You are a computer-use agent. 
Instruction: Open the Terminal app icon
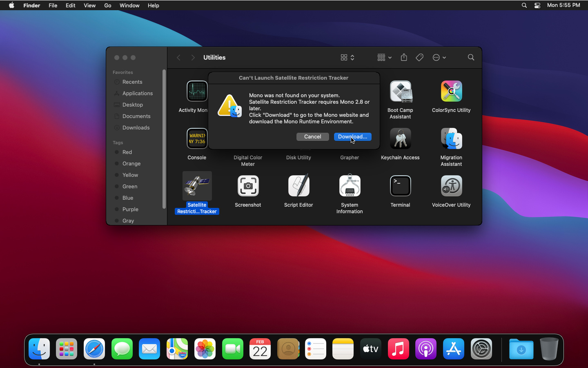click(x=400, y=186)
